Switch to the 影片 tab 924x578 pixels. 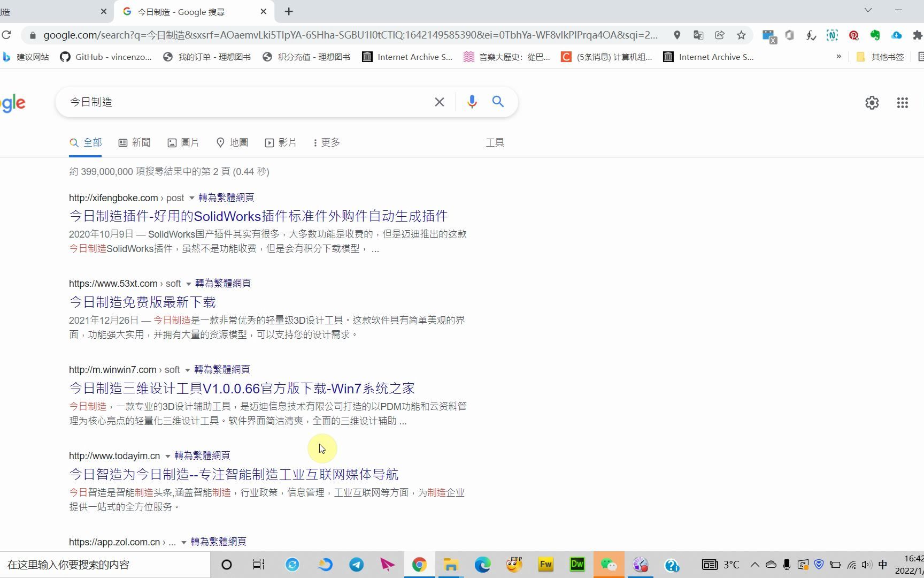pyautogui.click(x=281, y=142)
